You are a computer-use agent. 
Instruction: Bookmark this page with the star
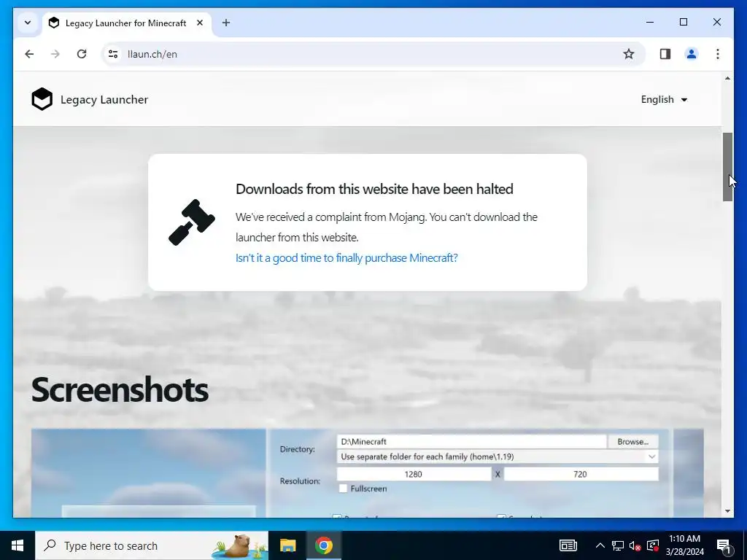(629, 54)
